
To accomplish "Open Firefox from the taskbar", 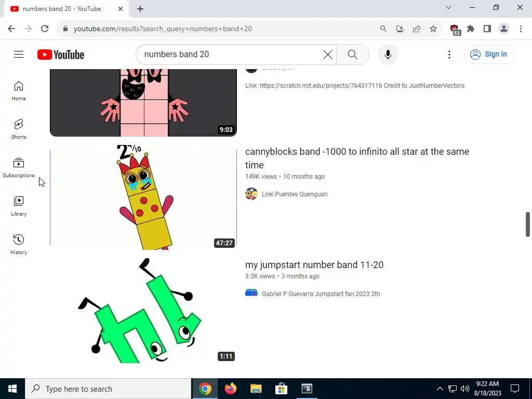I will point(231,389).
